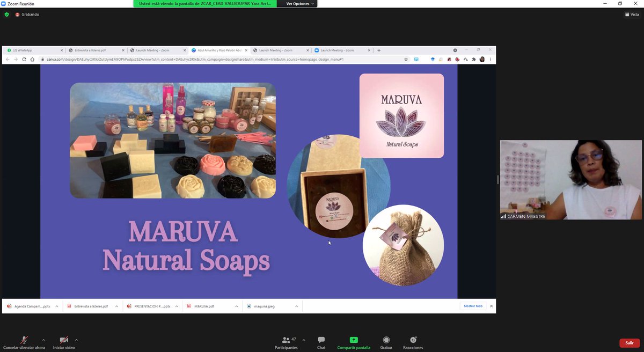Expand options for MARUVA.pdf download
The height and width of the screenshot is (352, 644).
(237, 306)
